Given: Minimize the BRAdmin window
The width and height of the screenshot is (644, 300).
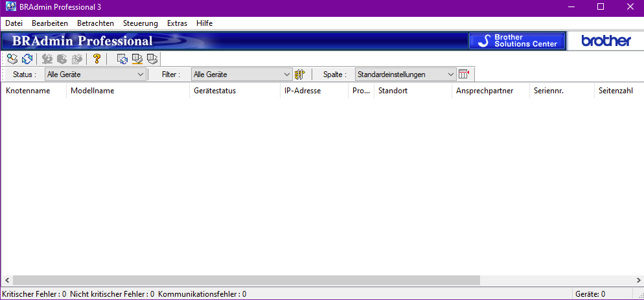Looking at the screenshot, I should pos(570,7).
